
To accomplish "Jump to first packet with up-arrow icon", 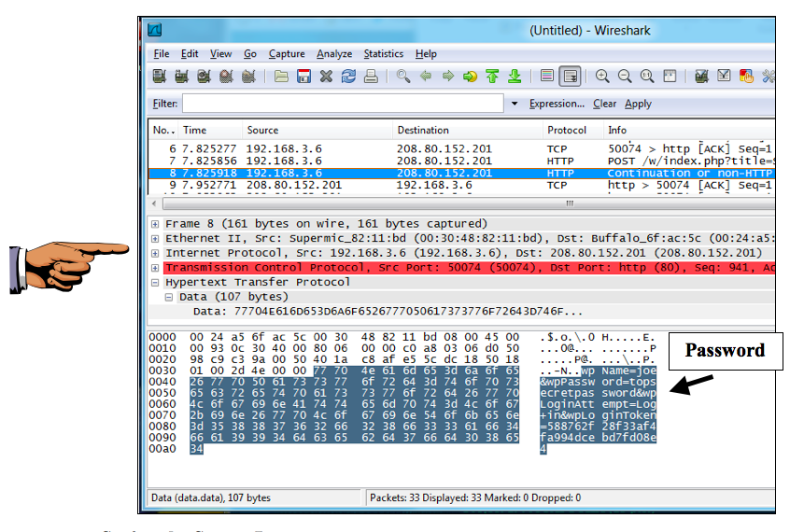I will (492, 77).
